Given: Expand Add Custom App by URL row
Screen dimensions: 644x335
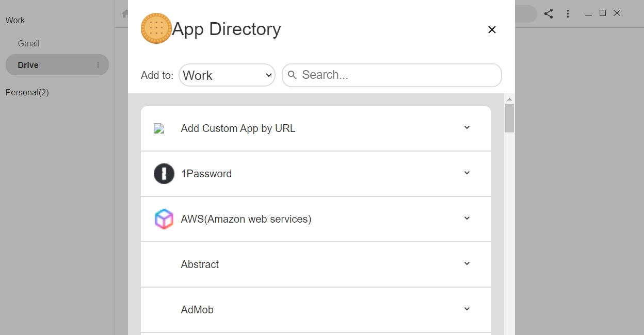Looking at the screenshot, I should (x=467, y=128).
